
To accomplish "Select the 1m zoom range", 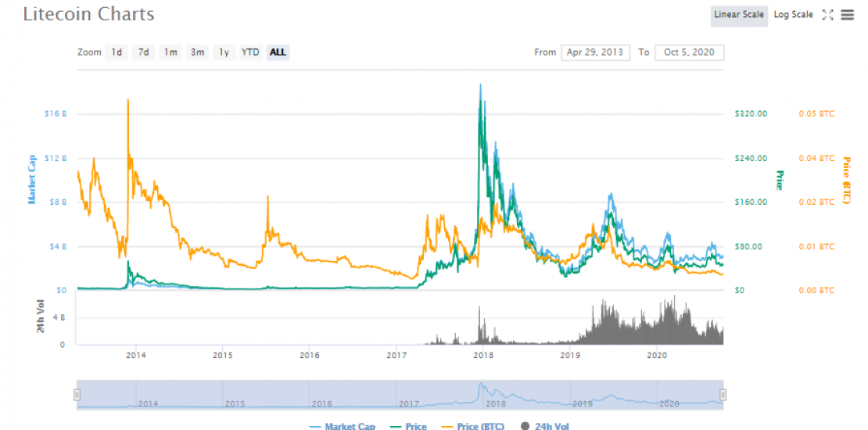I will (x=170, y=52).
